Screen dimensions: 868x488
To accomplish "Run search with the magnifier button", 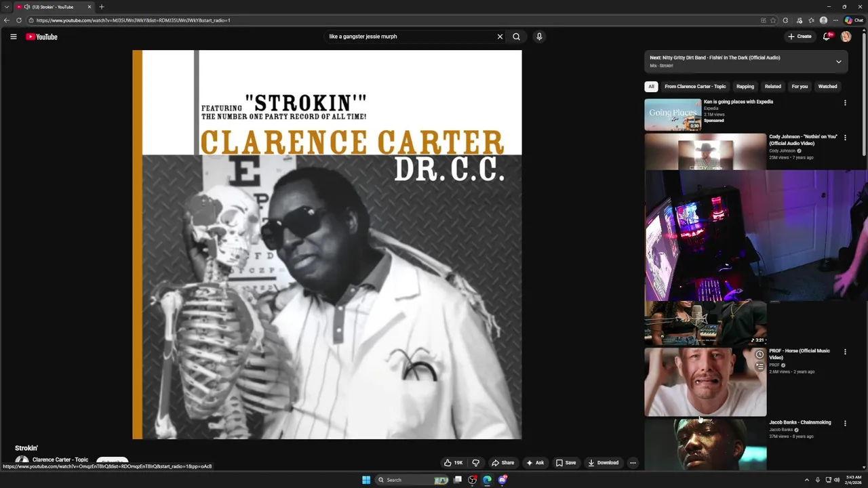I will pos(516,37).
